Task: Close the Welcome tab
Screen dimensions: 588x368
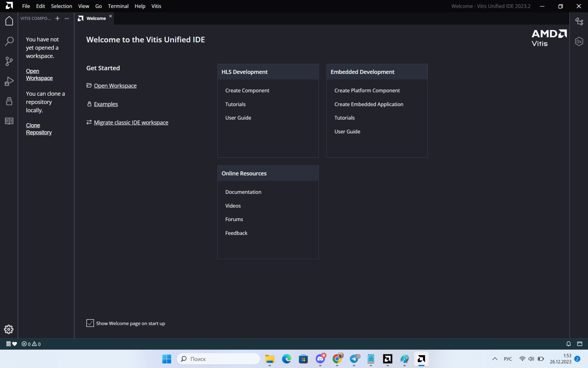Action: pyautogui.click(x=111, y=16)
